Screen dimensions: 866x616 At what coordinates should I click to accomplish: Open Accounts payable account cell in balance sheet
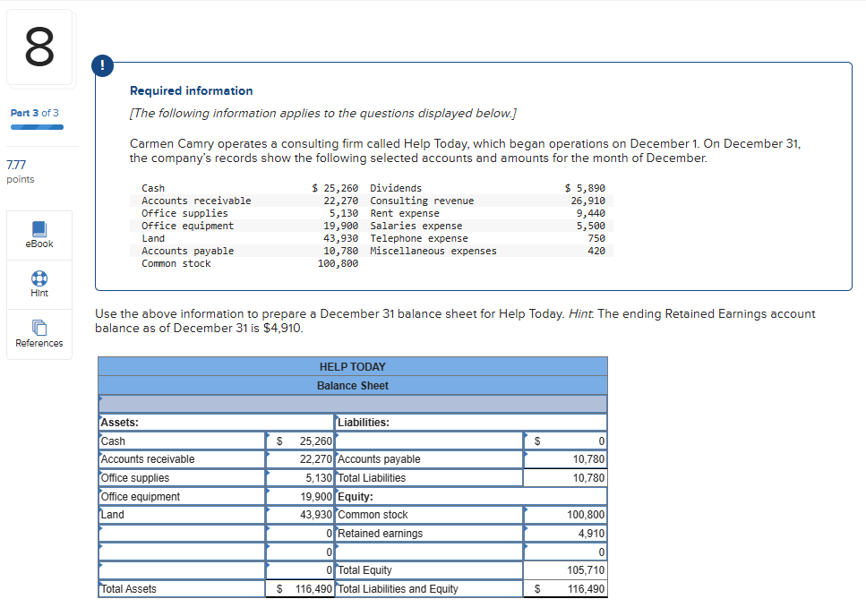[429, 459]
